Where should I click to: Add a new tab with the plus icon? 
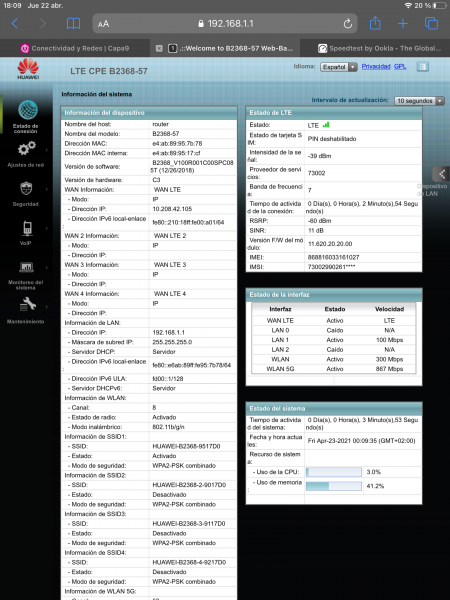pos(403,24)
